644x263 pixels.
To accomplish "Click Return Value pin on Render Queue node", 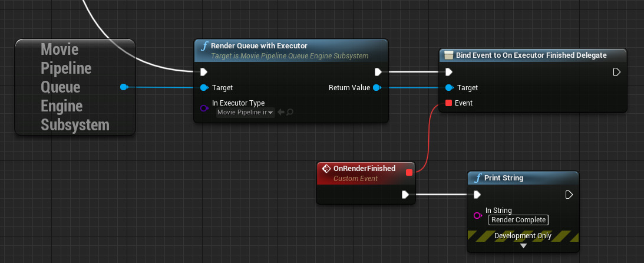I will (377, 87).
